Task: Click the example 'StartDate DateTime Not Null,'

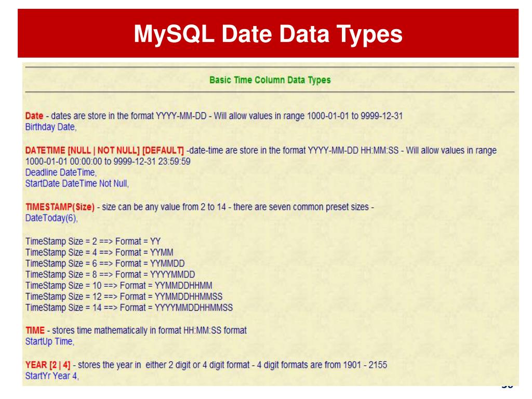Action: (x=77, y=183)
